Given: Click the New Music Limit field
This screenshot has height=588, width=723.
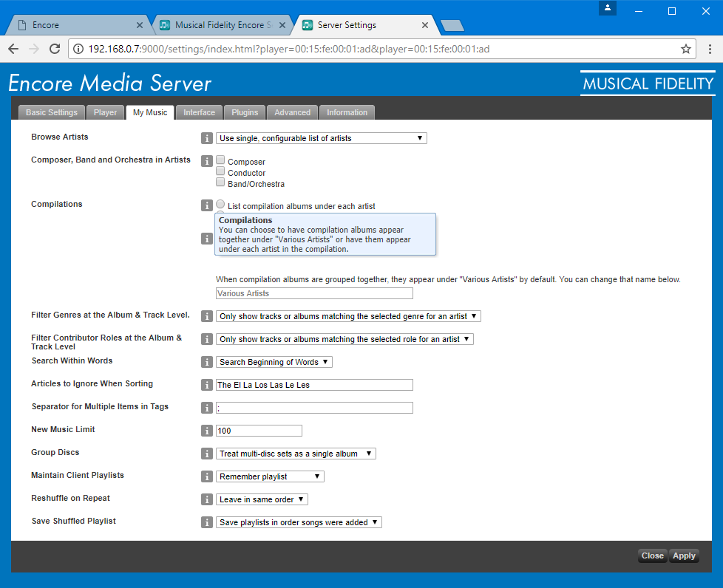Looking at the screenshot, I should pyautogui.click(x=259, y=431).
